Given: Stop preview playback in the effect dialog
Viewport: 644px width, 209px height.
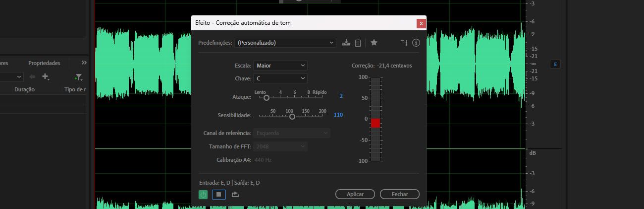Looking at the screenshot, I should pyautogui.click(x=219, y=194).
